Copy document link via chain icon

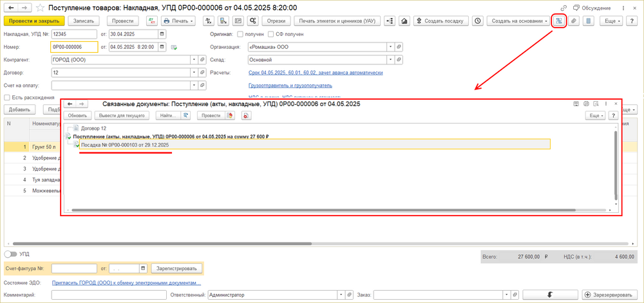coord(564,8)
